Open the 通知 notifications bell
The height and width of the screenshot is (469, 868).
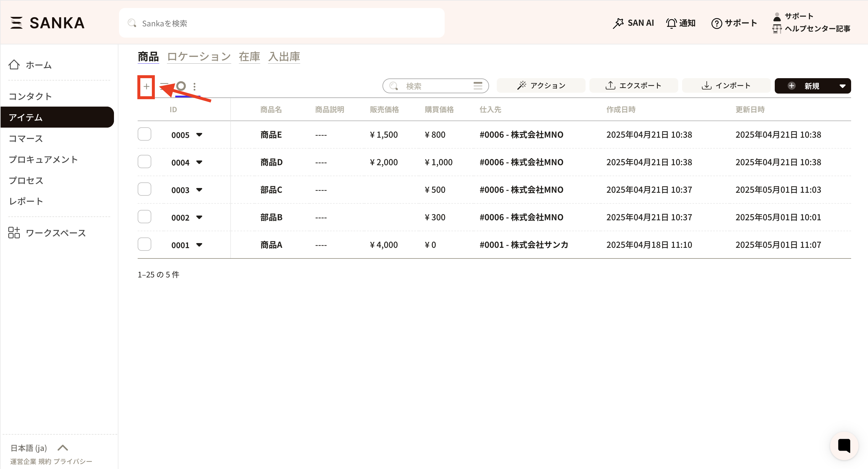(681, 23)
